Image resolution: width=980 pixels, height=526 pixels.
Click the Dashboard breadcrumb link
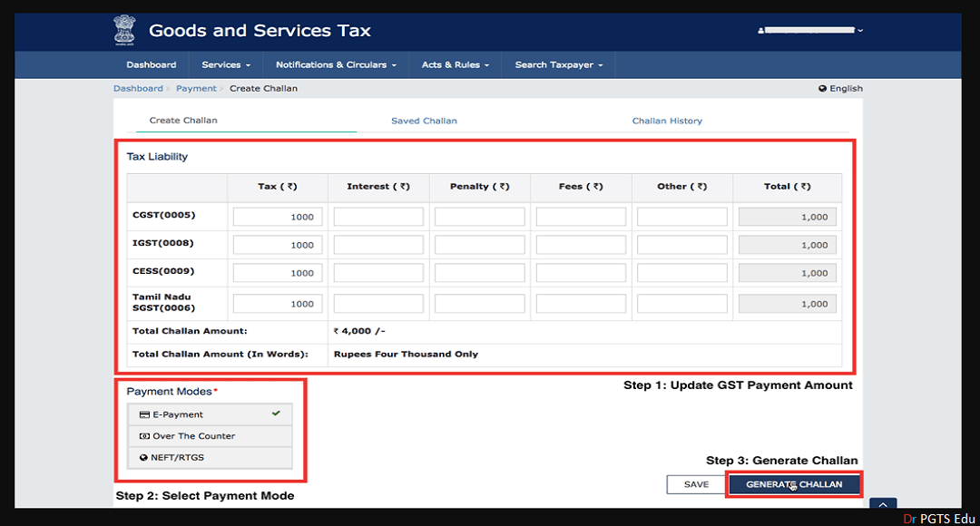(138, 89)
